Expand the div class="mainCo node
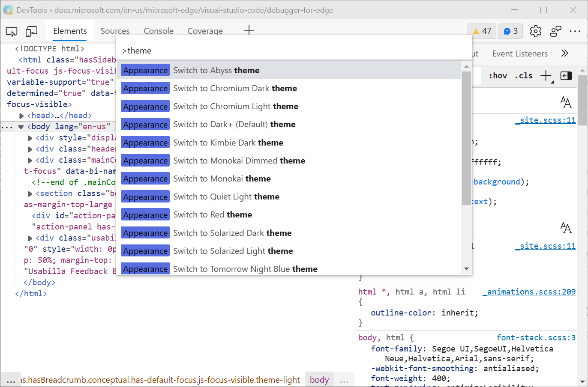 click(x=30, y=160)
